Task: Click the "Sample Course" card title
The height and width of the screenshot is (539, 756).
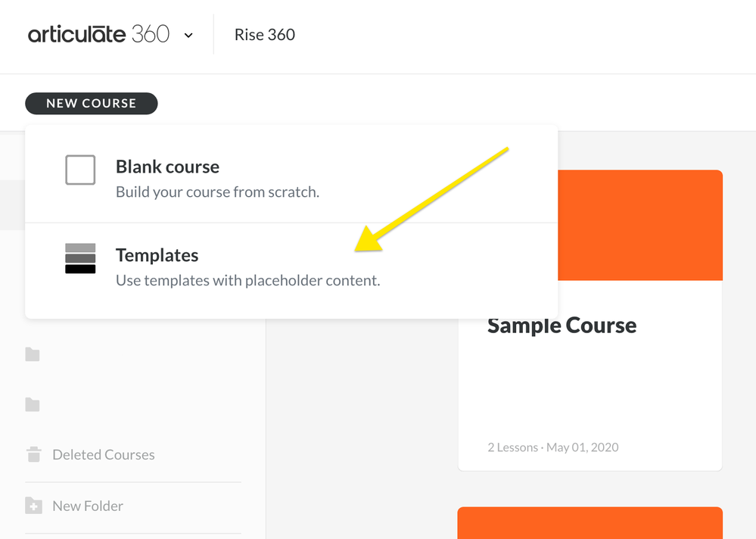Action: click(562, 326)
